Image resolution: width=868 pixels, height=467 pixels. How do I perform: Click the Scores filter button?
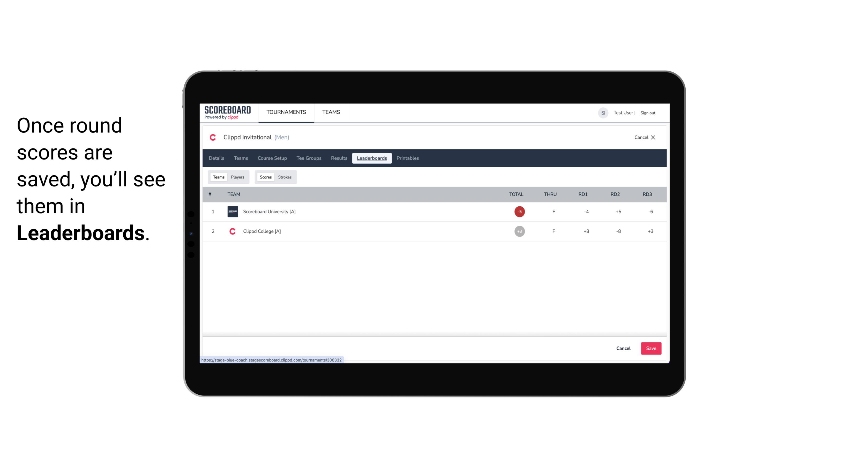265,177
